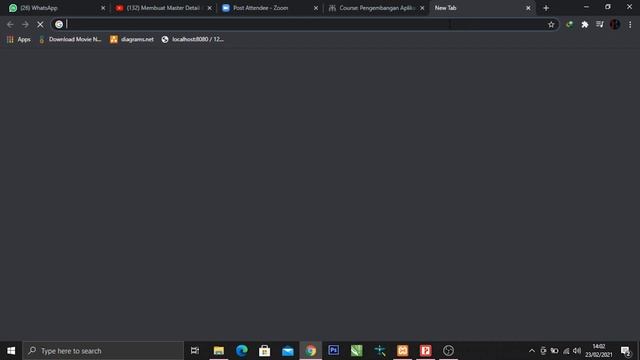The height and width of the screenshot is (360, 640).
Task: Open Chrome's three-dot menu
Action: tap(630, 24)
